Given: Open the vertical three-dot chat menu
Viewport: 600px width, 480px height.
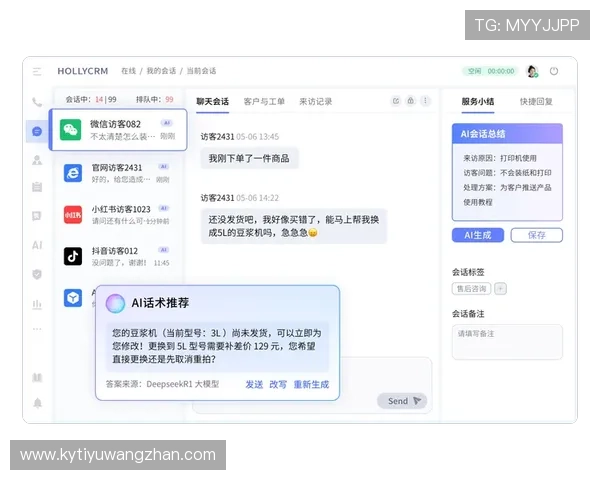Looking at the screenshot, I should point(425,101).
